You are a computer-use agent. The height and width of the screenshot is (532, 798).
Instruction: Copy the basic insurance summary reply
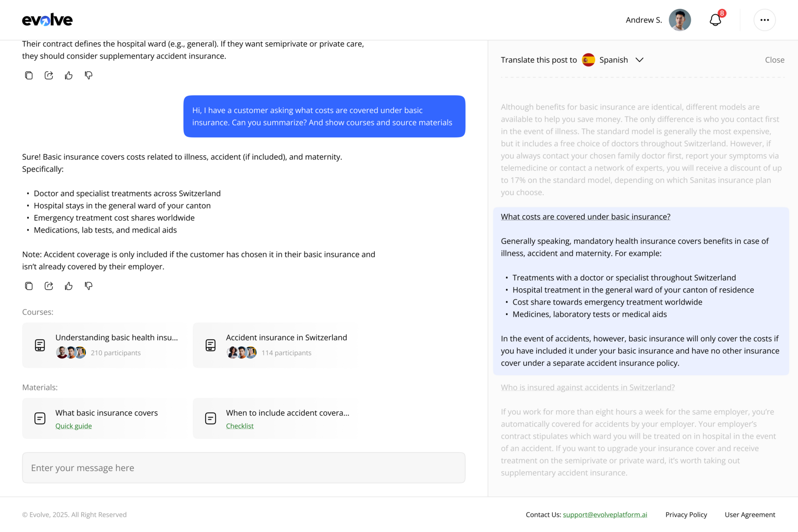pyautogui.click(x=29, y=285)
